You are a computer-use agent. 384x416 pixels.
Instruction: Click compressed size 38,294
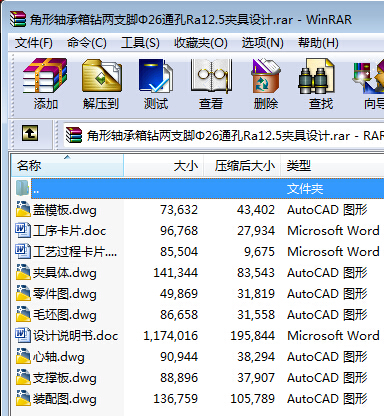[256, 357]
